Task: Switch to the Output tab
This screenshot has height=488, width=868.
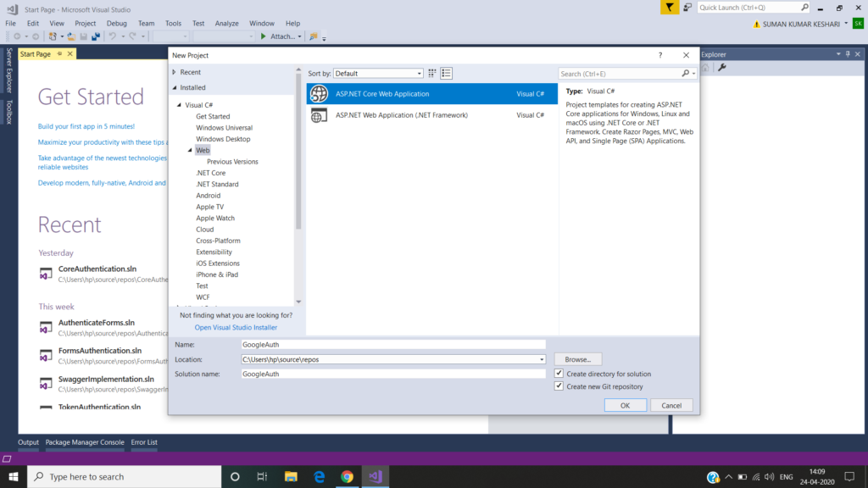Action: [28, 442]
